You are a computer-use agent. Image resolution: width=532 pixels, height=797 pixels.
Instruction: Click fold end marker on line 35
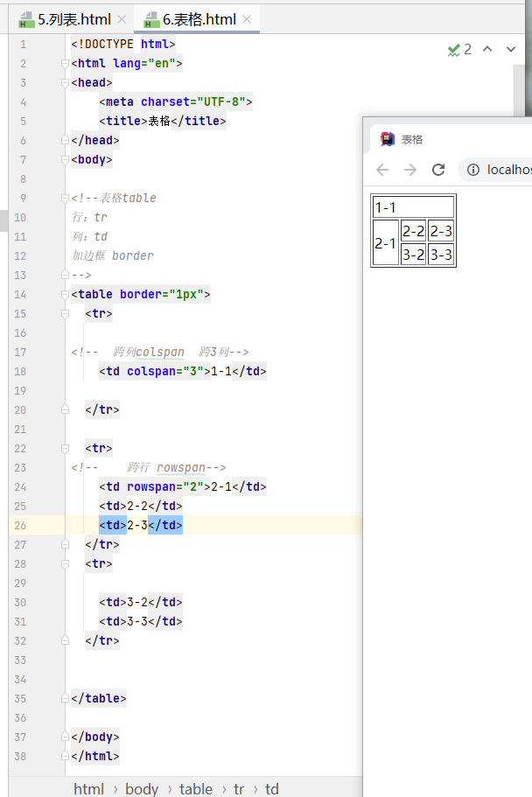click(65, 698)
